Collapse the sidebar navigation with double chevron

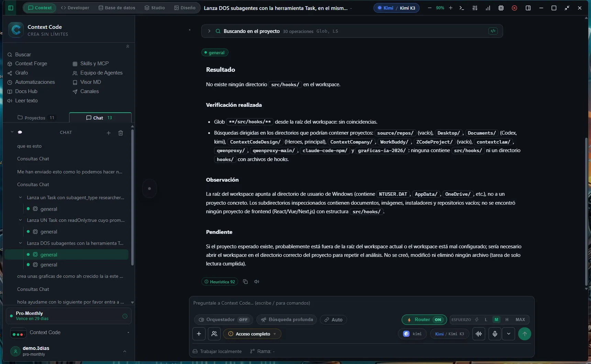(x=127, y=46)
